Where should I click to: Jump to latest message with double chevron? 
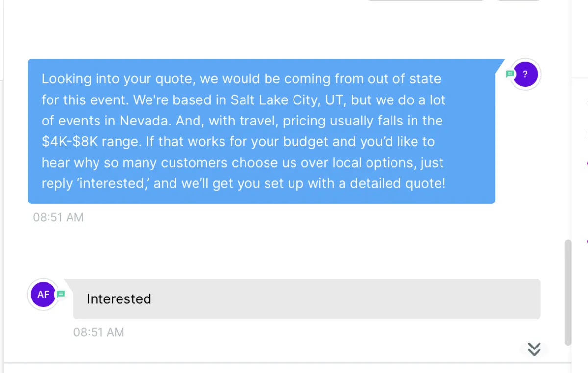534,349
